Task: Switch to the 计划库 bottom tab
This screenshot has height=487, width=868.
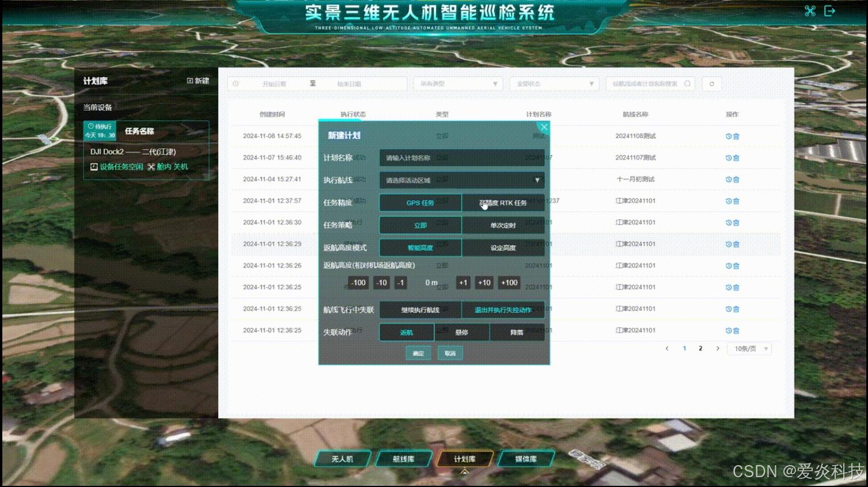Action: tap(465, 459)
